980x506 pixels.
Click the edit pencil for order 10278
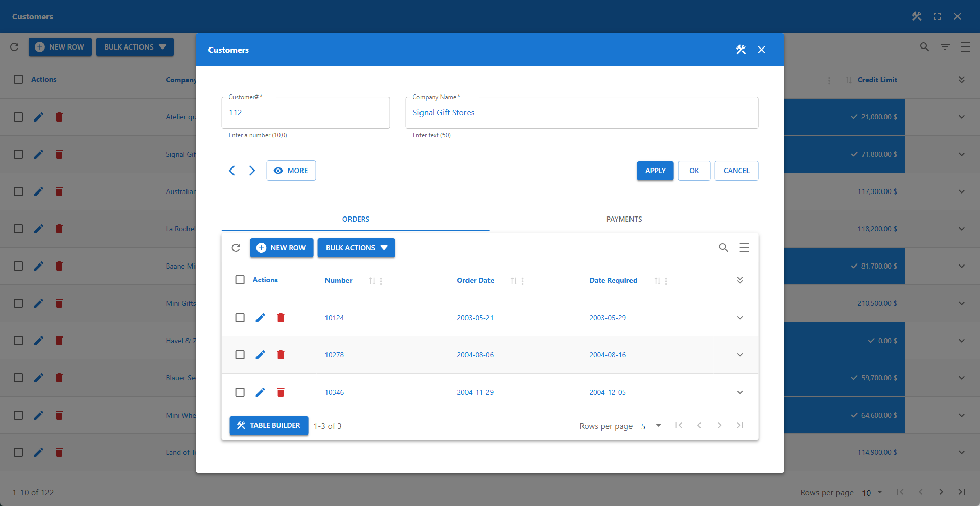pos(261,354)
